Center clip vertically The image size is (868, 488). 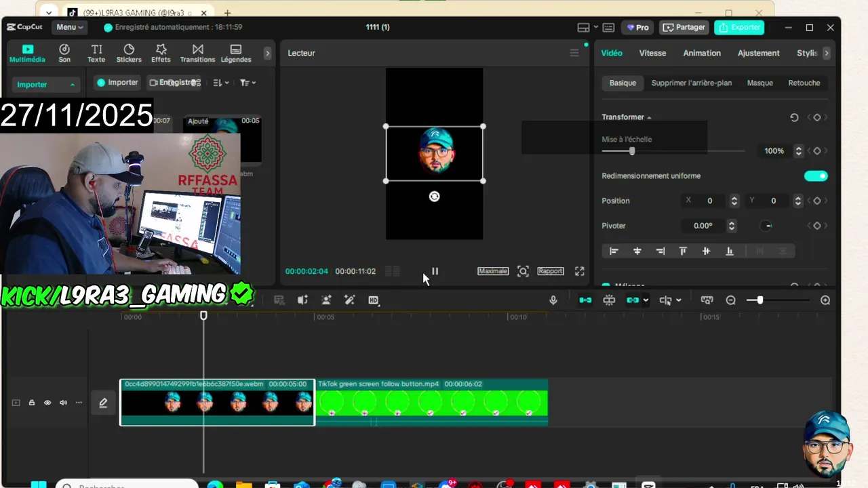click(x=706, y=251)
